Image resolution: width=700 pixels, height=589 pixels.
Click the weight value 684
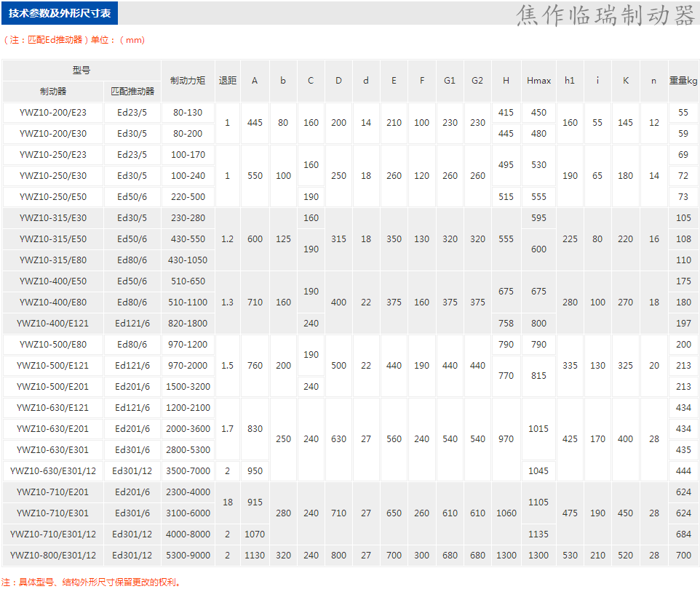683,534
